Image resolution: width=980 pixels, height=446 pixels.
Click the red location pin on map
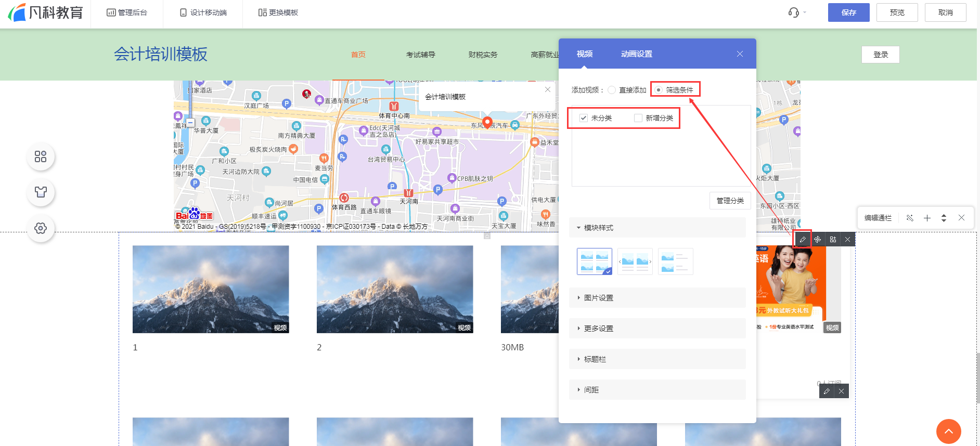point(487,123)
